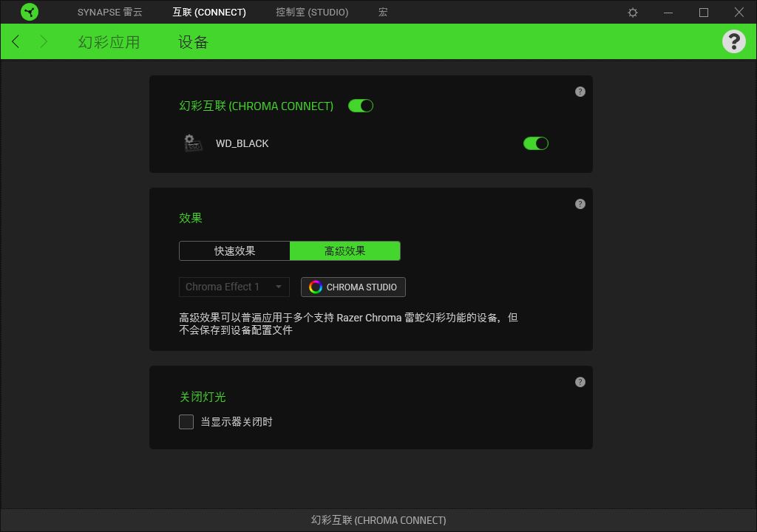Screen dimensions: 757x532
Task: Click the 当显示器关闭时 label
Action: pos(237,422)
